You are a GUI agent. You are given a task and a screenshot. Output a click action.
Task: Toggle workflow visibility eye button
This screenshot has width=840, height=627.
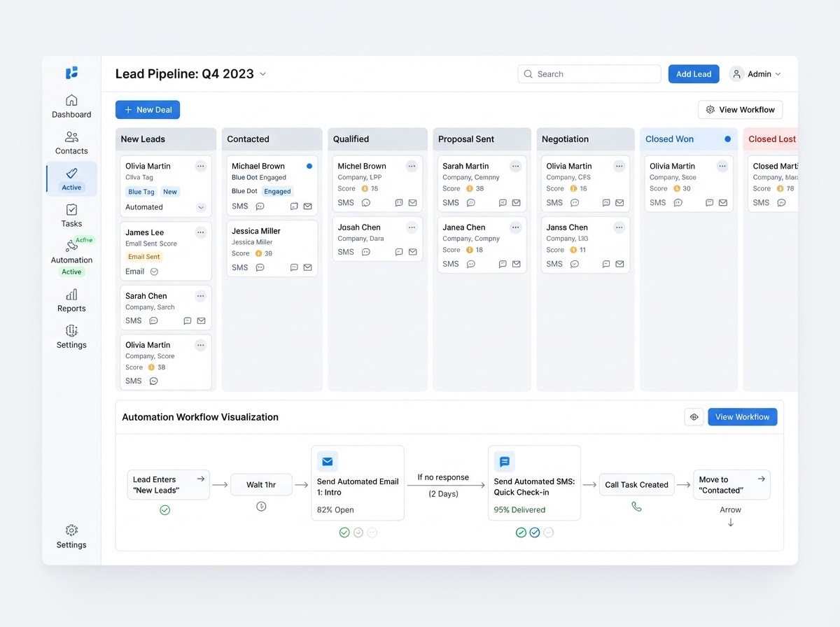click(694, 417)
